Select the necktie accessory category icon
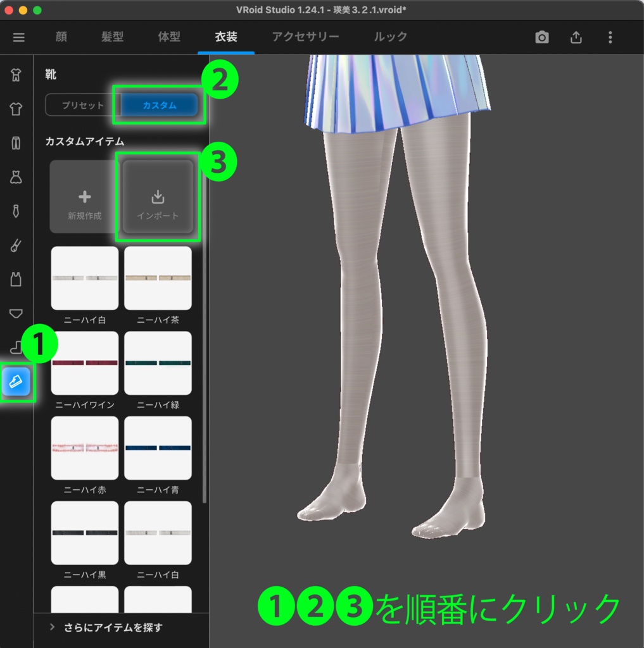This screenshot has height=648, width=644. 16,211
